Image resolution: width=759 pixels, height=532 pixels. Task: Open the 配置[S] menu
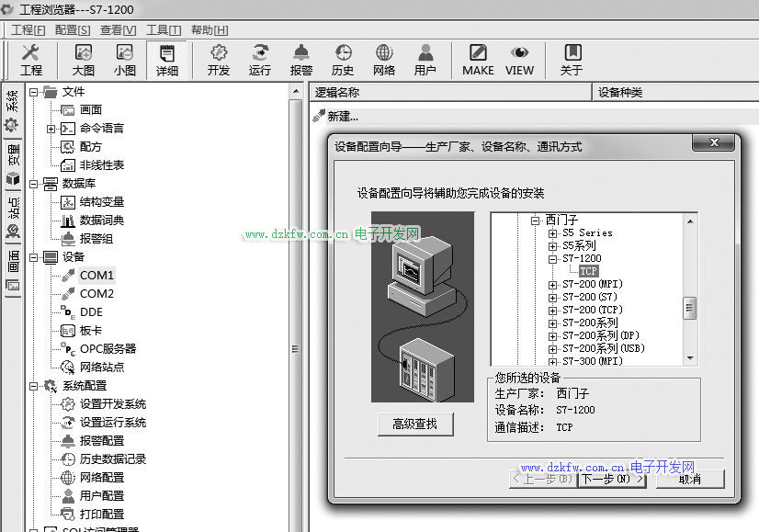click(72, 30)
